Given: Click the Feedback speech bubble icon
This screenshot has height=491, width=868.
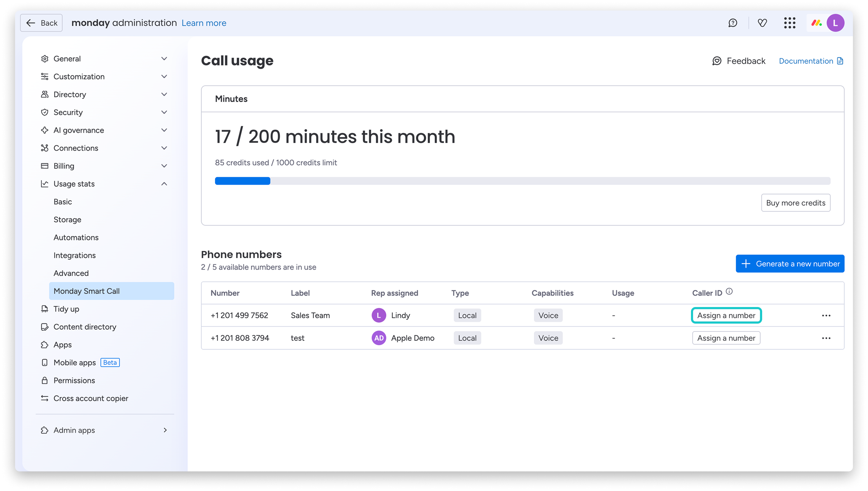Looking at the screenshot, I should (x=717, y=61).
